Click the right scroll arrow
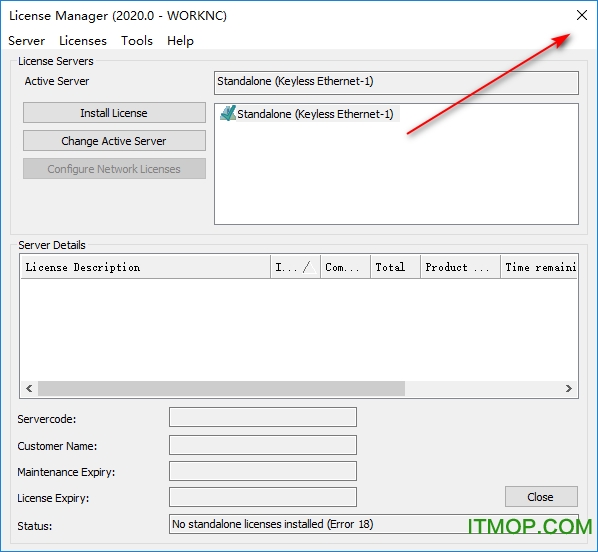598x552 pixels. 569,388
